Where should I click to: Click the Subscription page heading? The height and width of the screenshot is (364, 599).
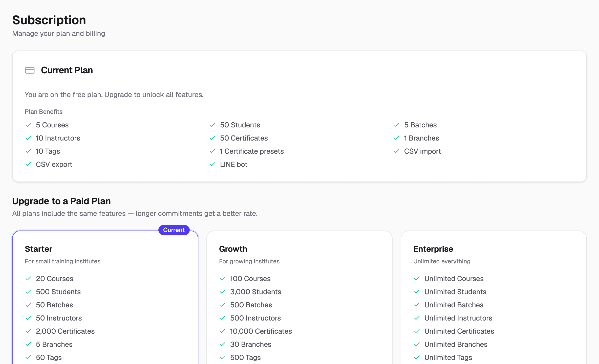pyautogui.click(x=49, y=20)
